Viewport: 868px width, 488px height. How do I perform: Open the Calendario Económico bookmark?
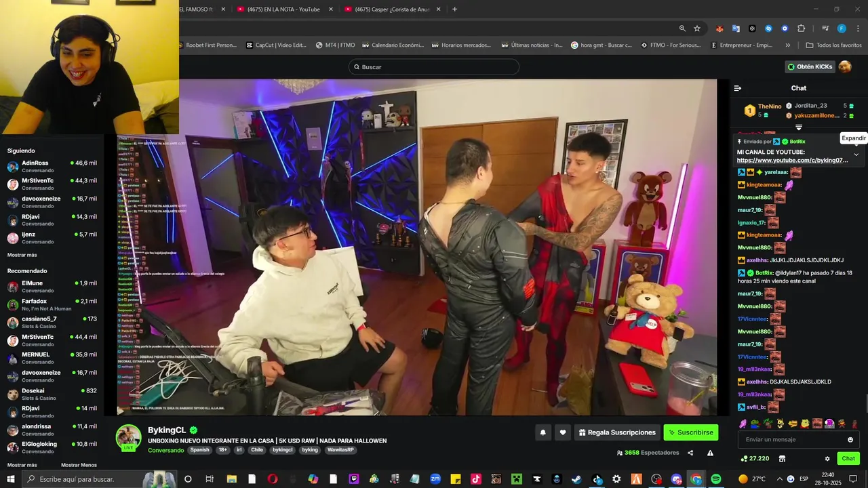tap(393, 45)
